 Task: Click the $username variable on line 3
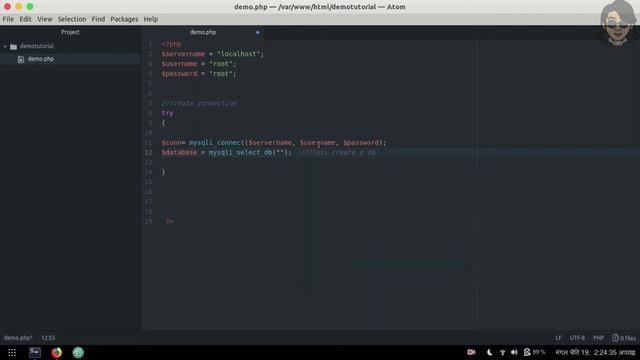179,64
